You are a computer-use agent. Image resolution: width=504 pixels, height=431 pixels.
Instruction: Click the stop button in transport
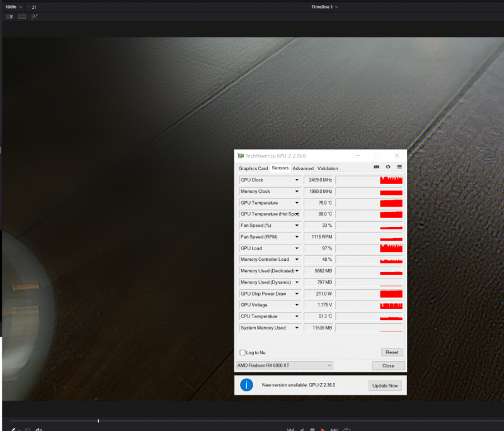pos(312,429)
